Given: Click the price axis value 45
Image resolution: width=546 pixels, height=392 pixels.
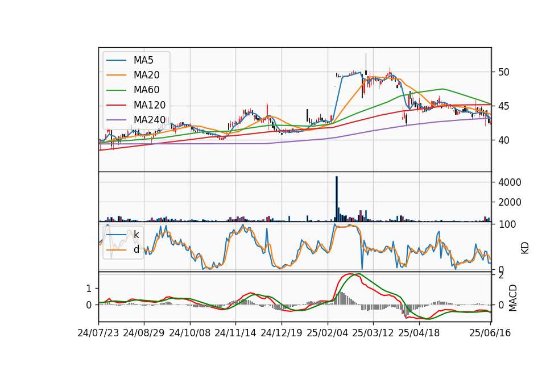Looking at the screenshot, I should tap(503, 106).
